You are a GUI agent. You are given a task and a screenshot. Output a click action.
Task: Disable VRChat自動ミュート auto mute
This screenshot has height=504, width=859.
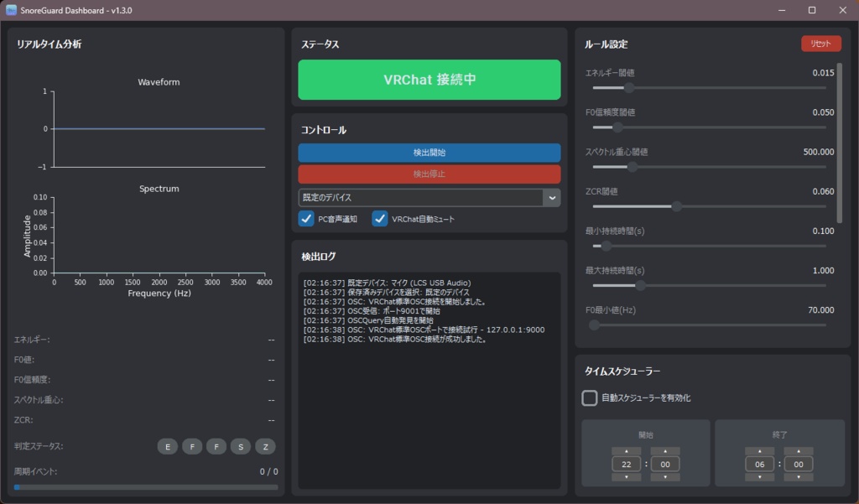pos(380,219)
